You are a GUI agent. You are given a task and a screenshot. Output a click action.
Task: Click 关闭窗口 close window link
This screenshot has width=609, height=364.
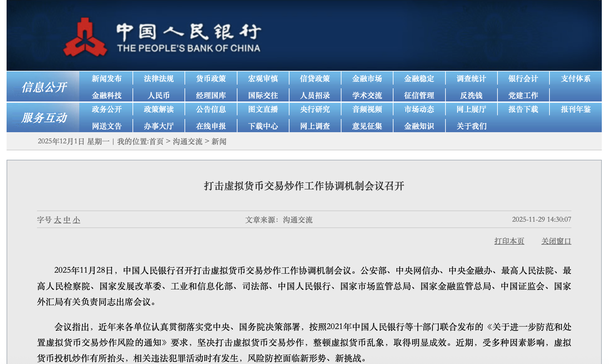(556, 241)
